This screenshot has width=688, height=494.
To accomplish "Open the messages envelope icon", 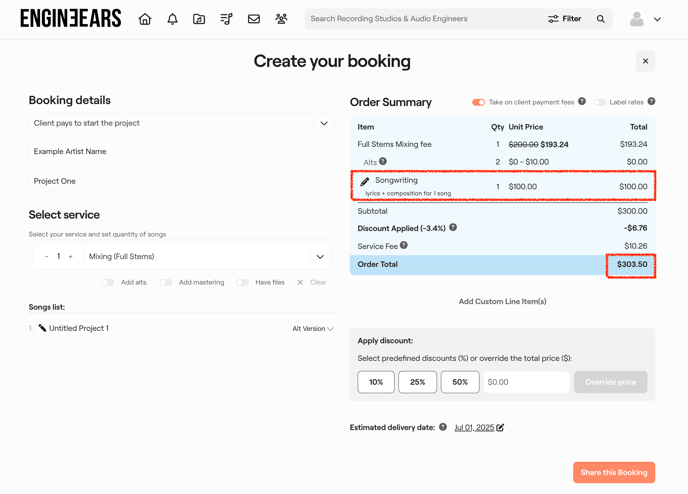I will [x=254, y=19].
